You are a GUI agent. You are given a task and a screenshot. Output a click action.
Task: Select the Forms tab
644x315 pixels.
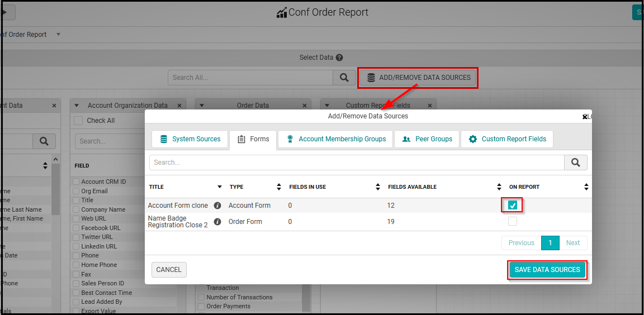click(x=253, y=139)
